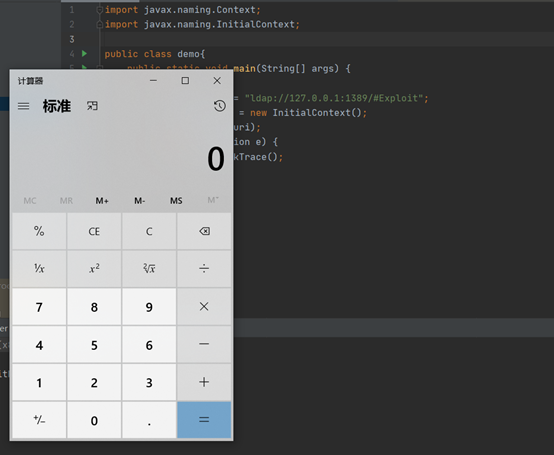The height and width of the screenshot is (455, 554).
Task: Click the percent key
Action: [39, 231]
